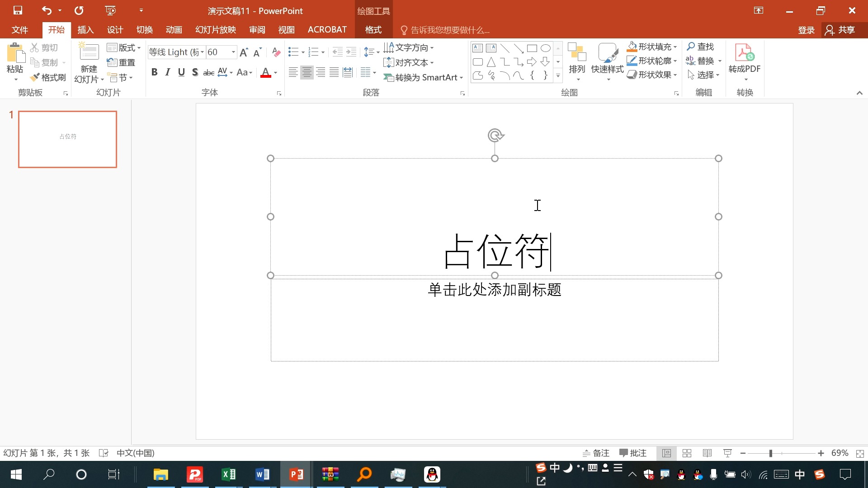Toggle italic formatting
This screenshot has height=488, width=868.
167,71
